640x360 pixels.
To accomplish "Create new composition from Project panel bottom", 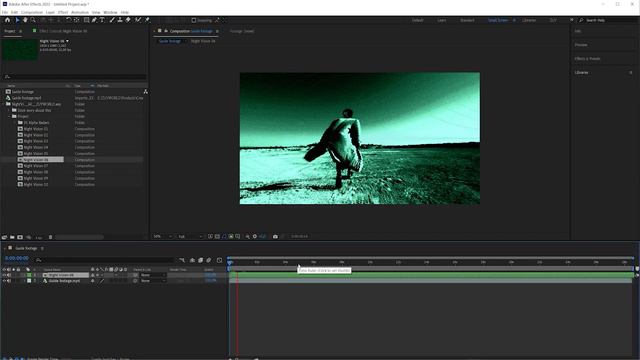I will 20,237.
